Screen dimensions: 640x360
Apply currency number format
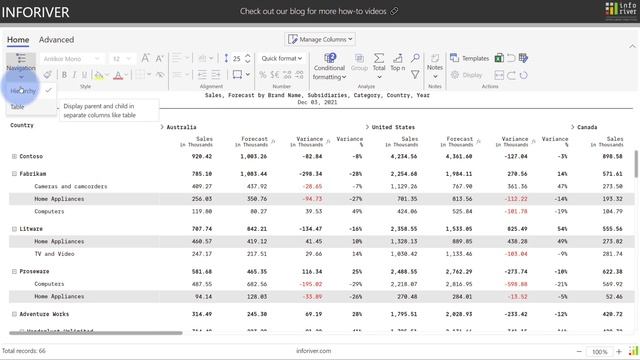click(x=275, y=75)
